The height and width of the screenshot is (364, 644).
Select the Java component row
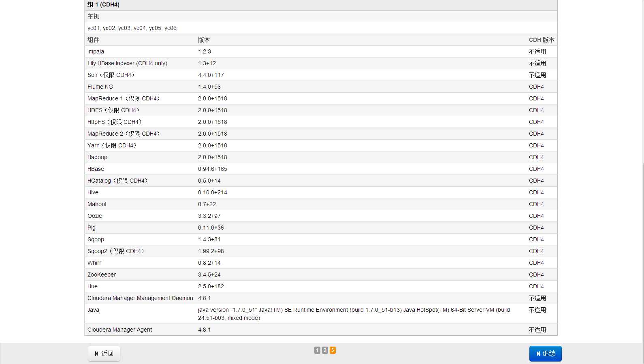(x=321, y=314)
